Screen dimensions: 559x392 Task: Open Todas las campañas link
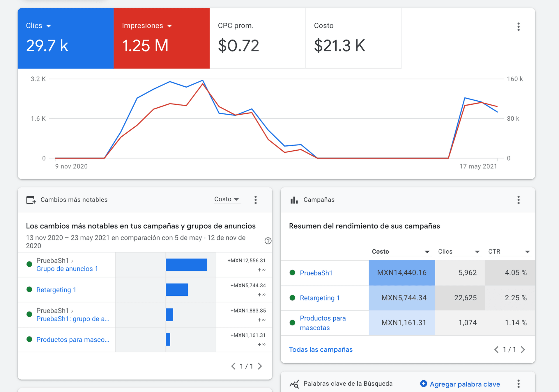(x=321, y=350)
